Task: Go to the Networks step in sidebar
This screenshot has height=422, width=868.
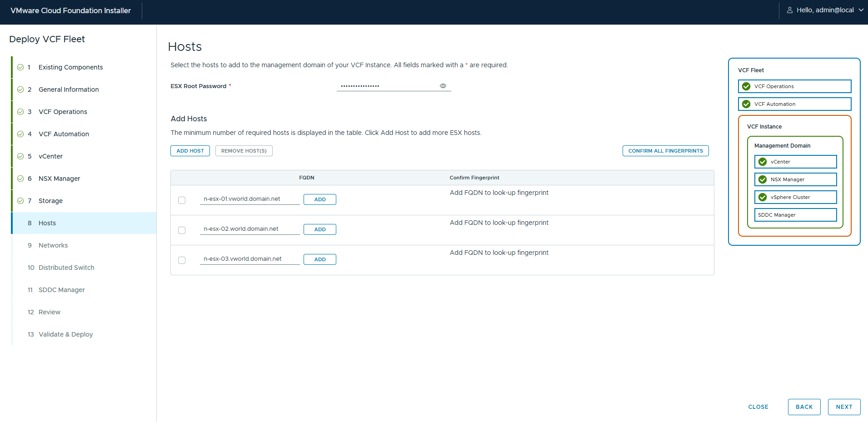Action: (53, 245)
